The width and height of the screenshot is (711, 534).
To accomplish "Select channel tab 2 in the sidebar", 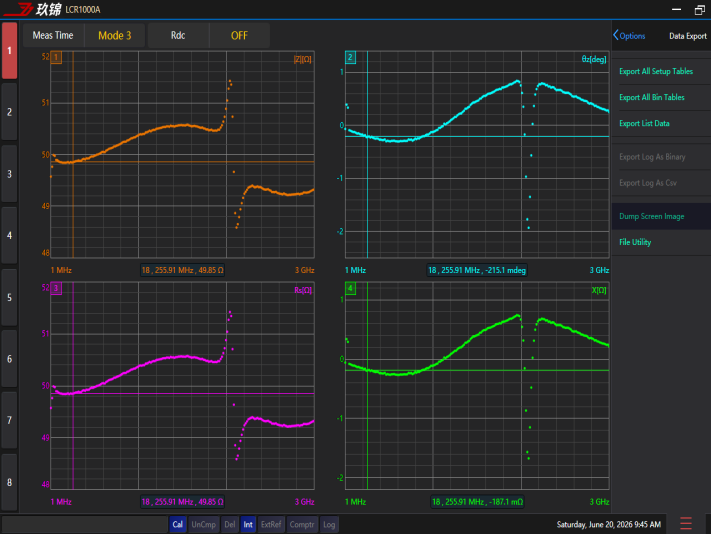I will [10, 112].
